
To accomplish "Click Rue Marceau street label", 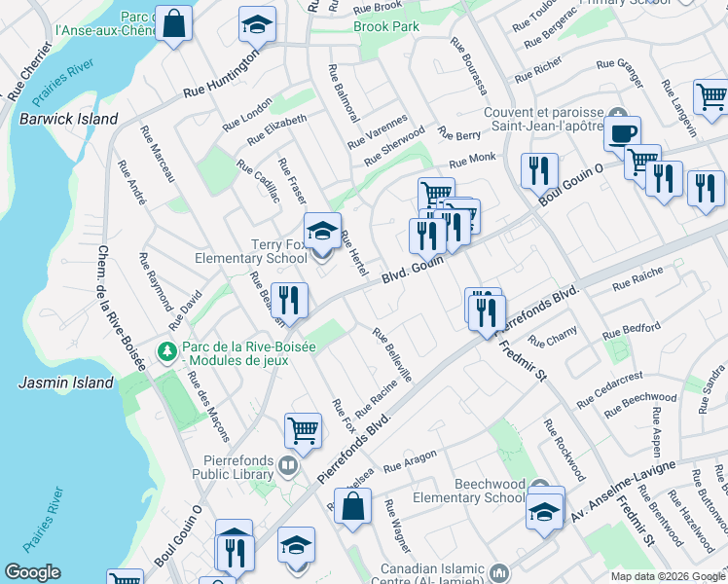I will tap(158, 154).
